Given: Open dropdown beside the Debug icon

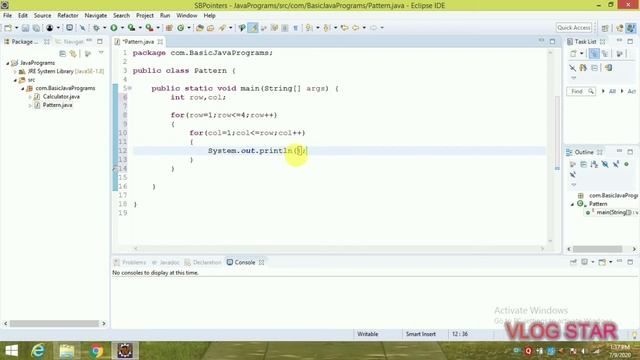Looking at the screenshot, I should click(104, 28).
